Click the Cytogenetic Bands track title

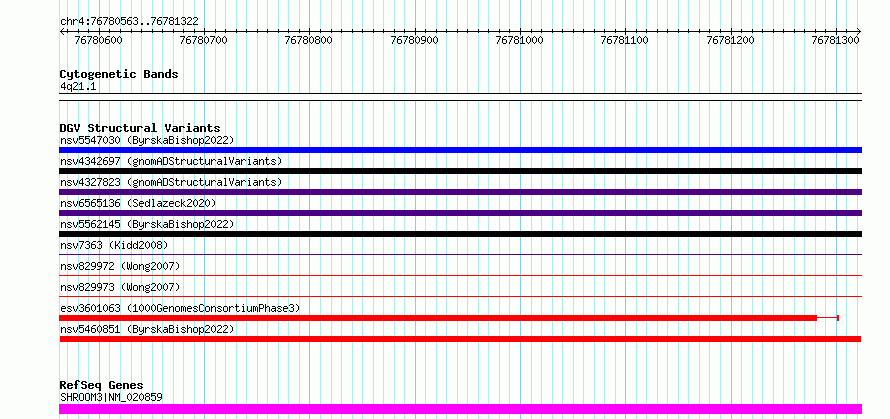[119, 74]
